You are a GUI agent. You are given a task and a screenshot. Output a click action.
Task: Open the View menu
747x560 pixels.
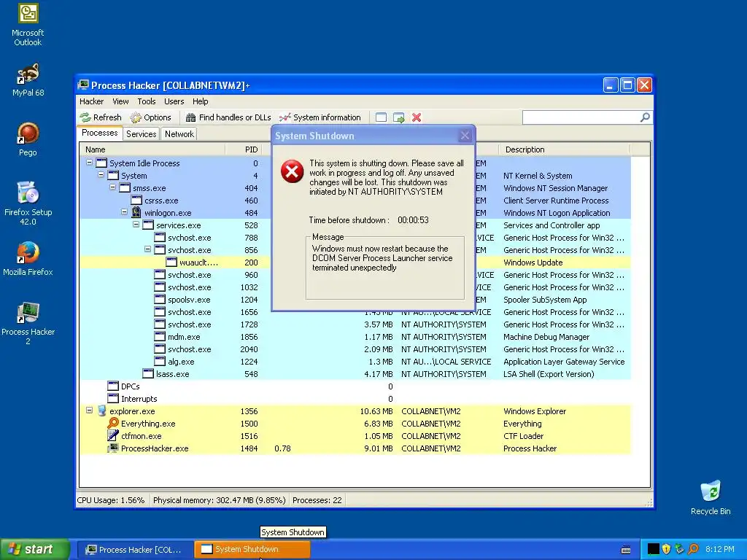(120, 101)
